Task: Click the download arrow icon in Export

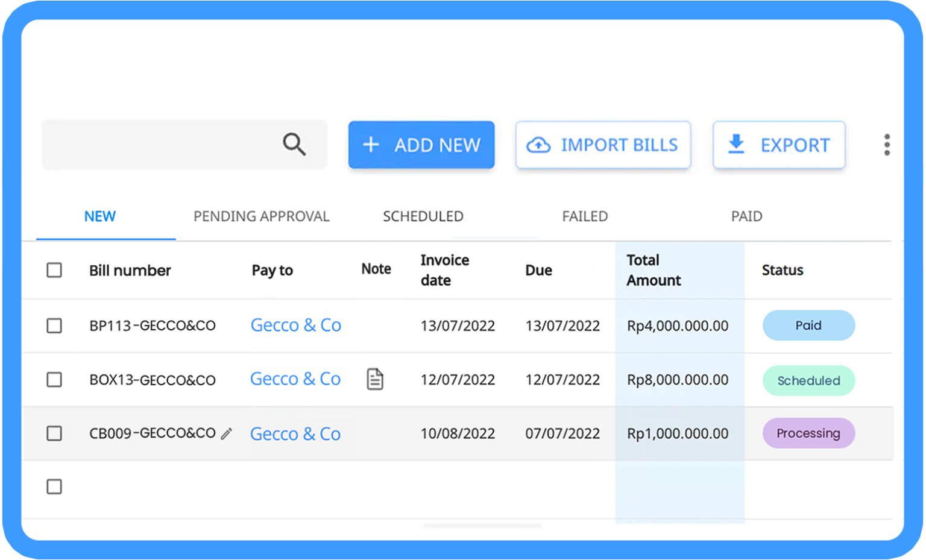Action: click(736, 144)
